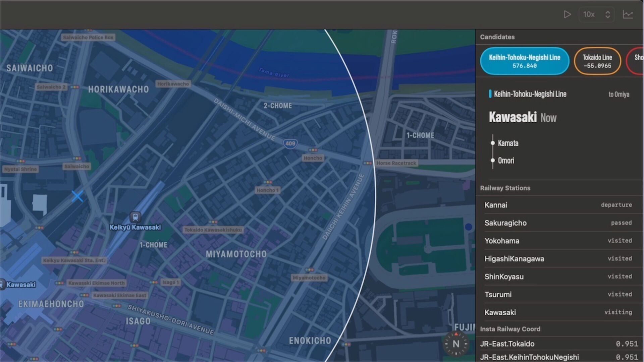
Task: Click the Keikyū Kawasaki station icon
Action: click(135, 217)
